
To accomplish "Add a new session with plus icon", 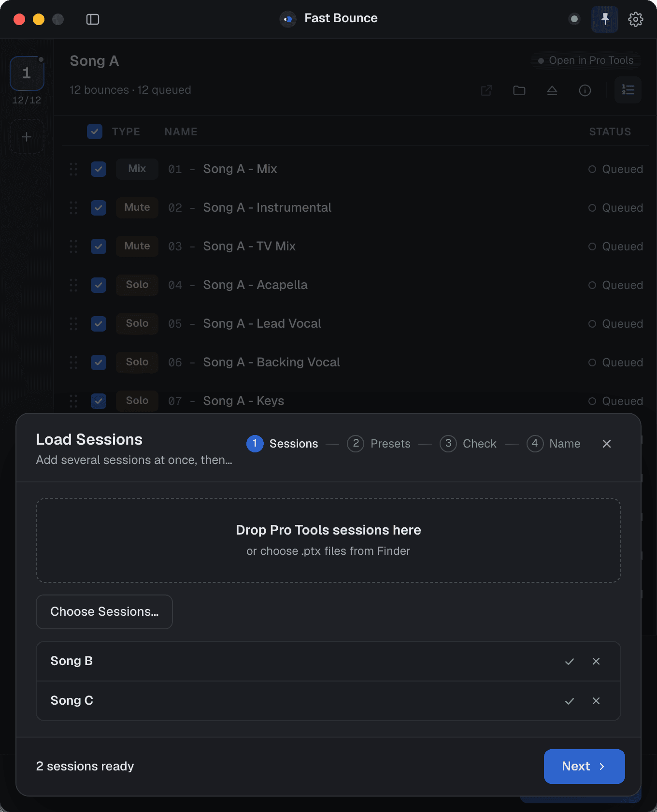I will click(x=27, y=137).
